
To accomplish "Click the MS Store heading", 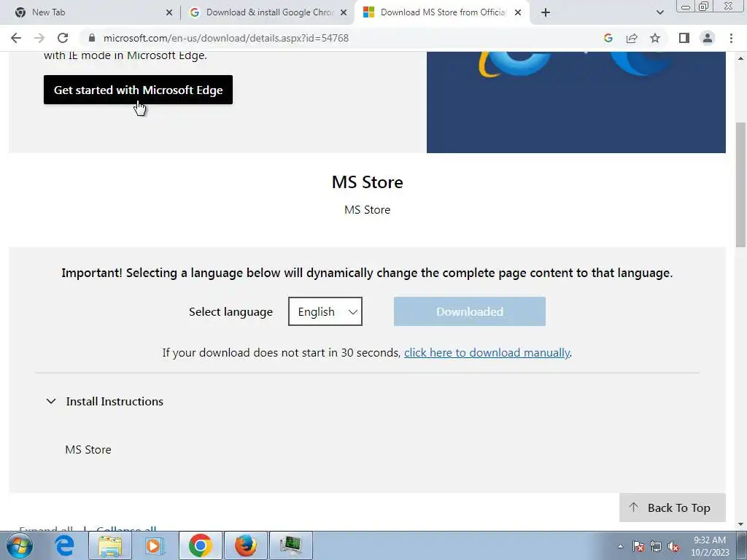I will (x=368, y=182).
